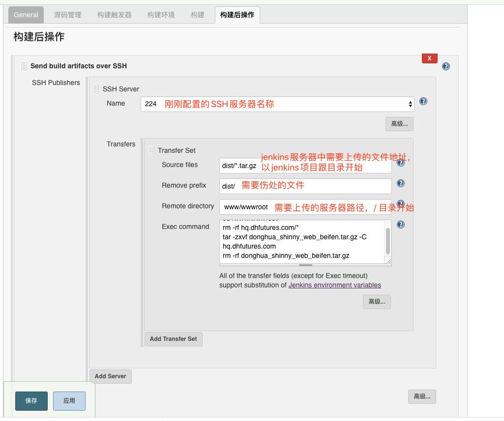Focus the Remove prefix input field

[305, 186]
